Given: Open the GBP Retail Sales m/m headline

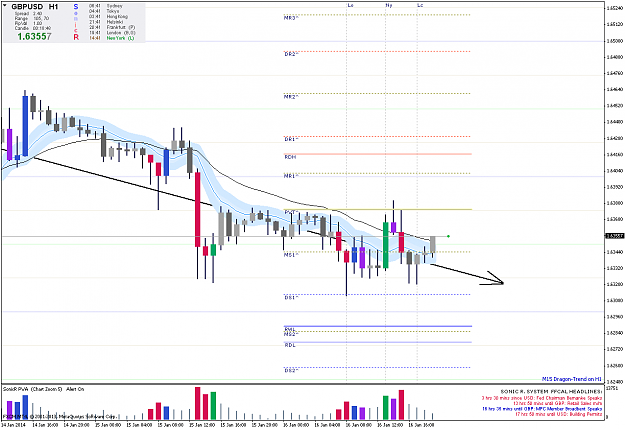Looking at the screenshot, I should tap(558, 403).
